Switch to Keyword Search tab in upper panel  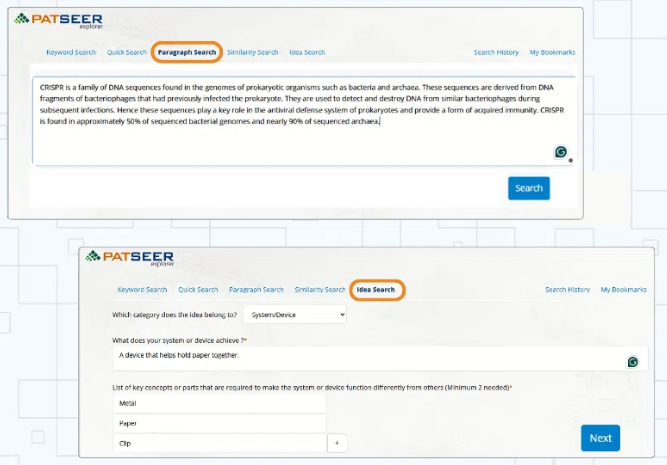pos(71,52)
